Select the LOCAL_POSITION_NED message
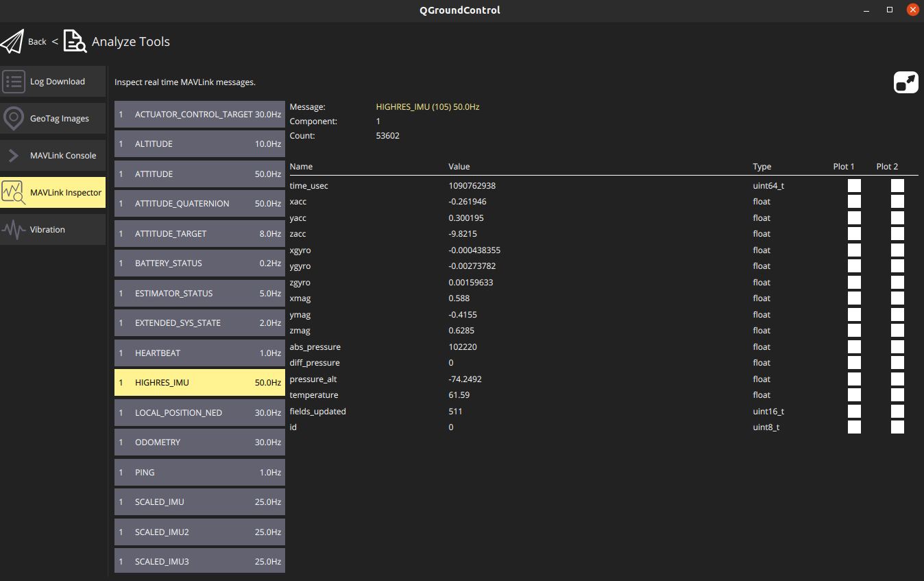Viewport: 924px width, 581px height. tap(199, 413)
